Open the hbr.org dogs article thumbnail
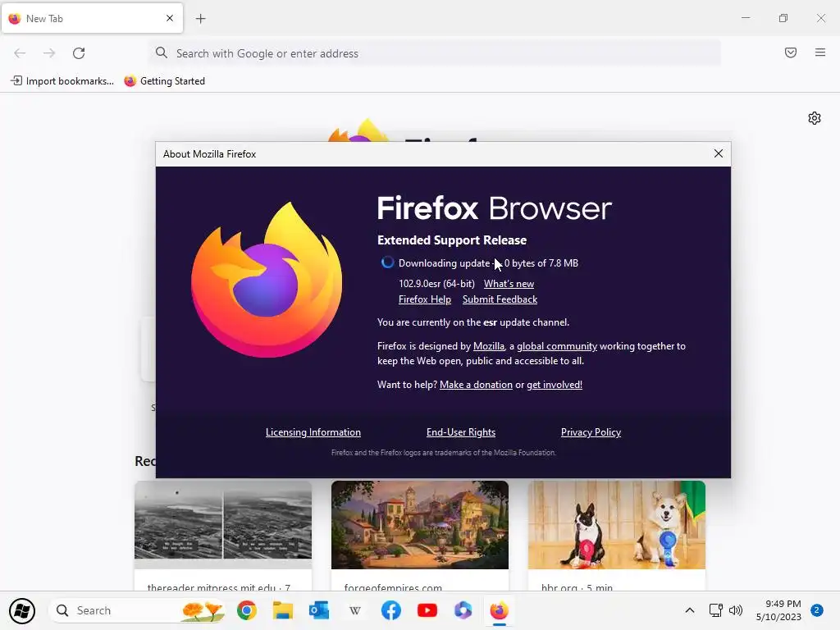The height and width of the screenshot is (630, 840). coord(617,524)
